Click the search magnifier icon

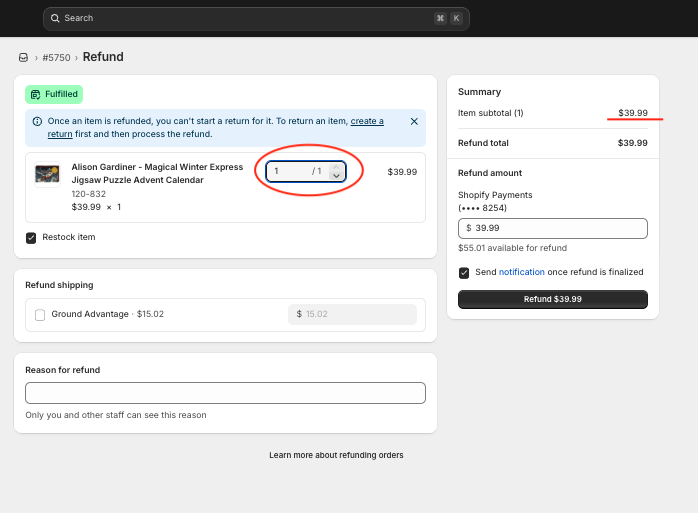(x=55, y=18)
